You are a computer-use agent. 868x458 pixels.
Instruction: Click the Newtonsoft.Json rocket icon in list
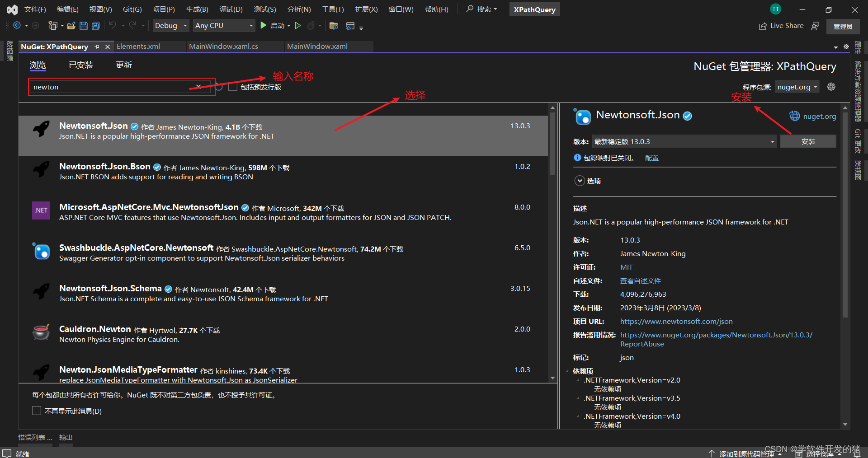point(41,129)
